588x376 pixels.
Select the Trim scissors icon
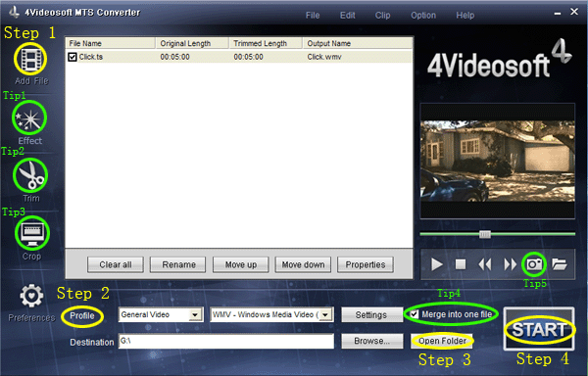30,175
